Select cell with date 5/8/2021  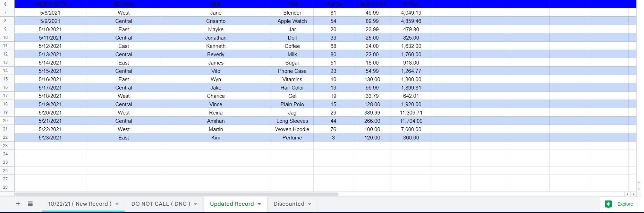tap(50, 12)
